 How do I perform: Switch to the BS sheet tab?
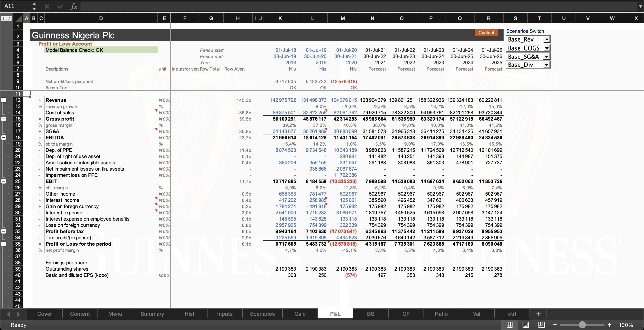pos(371,314)
